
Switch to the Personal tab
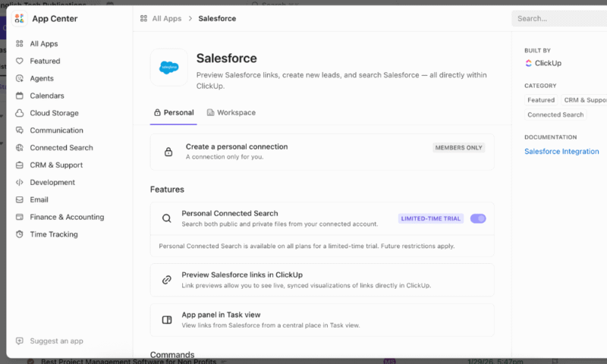click(174, 112)
